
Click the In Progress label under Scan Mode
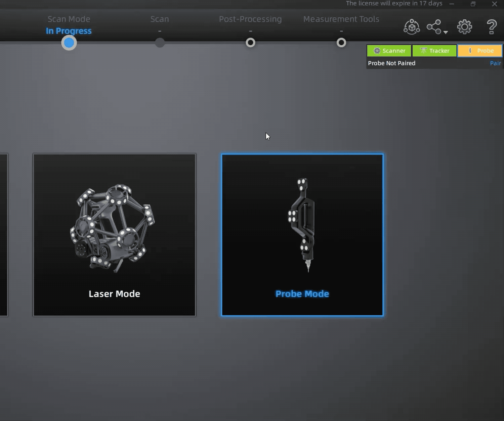click(x=69, y=31)
